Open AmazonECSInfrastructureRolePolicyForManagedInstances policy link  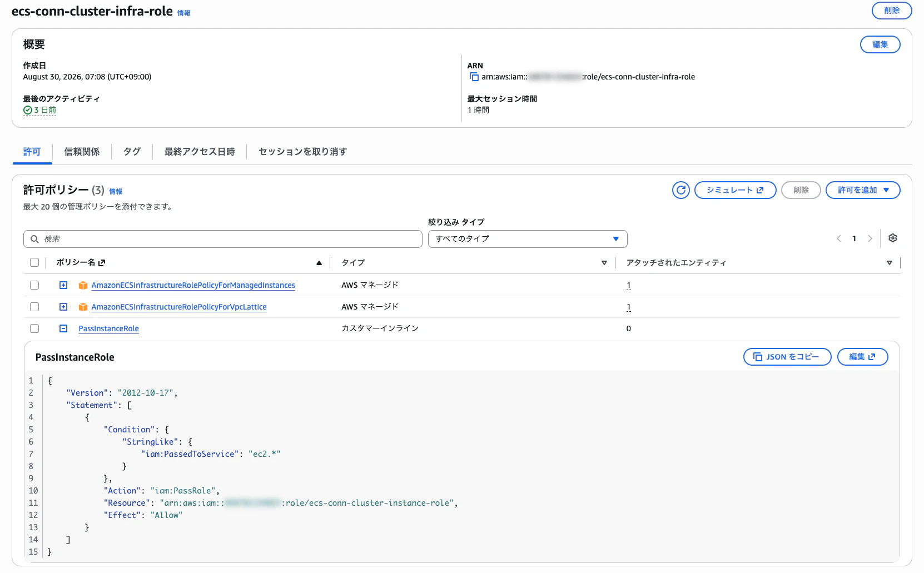tap(193, 285)
